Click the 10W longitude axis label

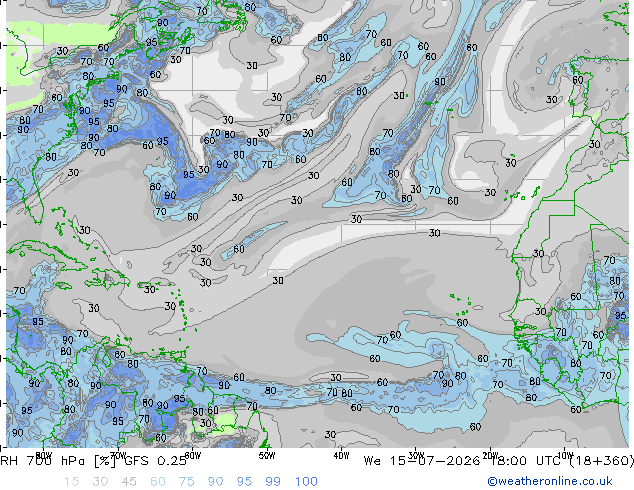[x=565, y=456]
